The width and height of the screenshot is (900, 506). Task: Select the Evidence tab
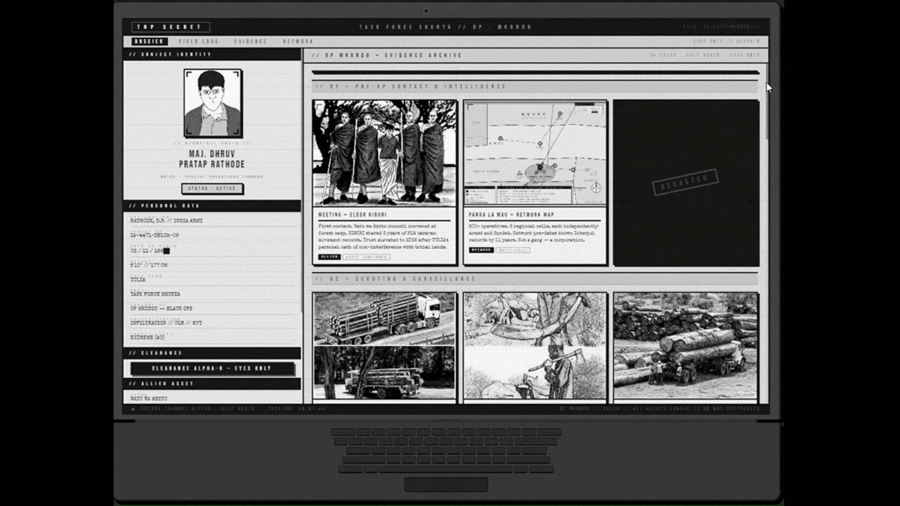point(250,41)
